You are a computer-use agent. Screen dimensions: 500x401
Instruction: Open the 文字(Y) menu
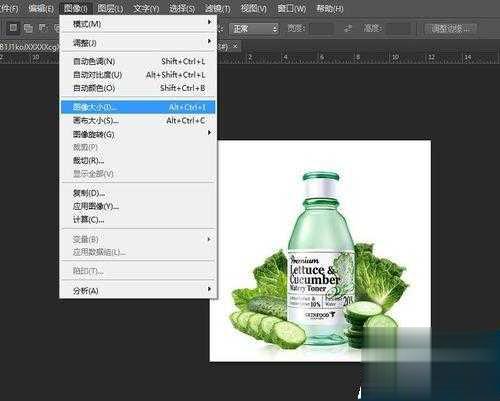[x=146, y=8]
